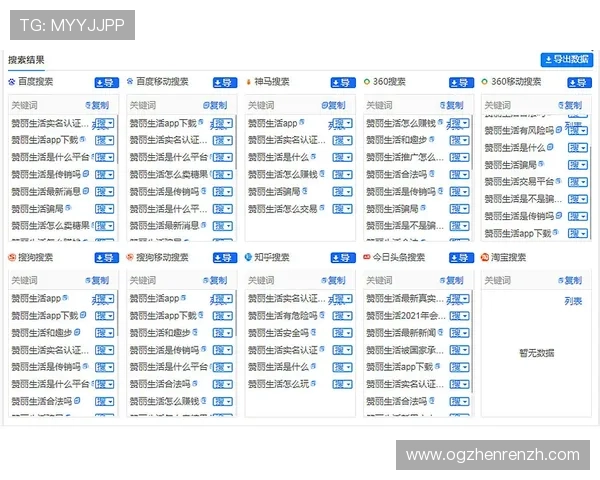600x480 pixels.
Task: Copy keywords in the 360搜索 panel via 复制
Action: coord(452,105)
